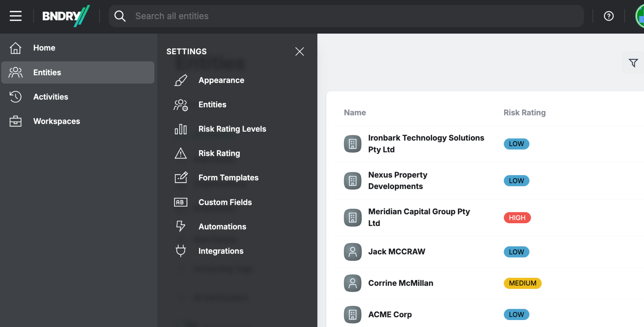Open Meridian Capital Group Pty Ltd
The width and height of the screenshot is (644, 327).
coord(419,217)
